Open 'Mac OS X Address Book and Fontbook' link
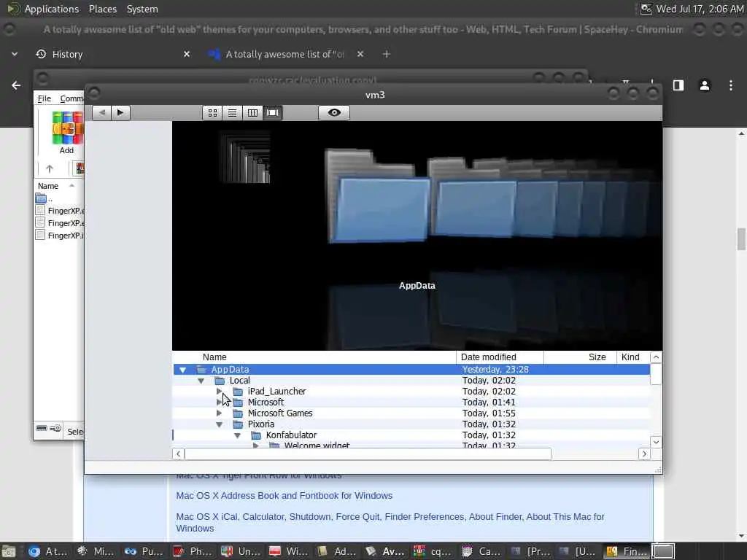This screenshot has height=560, width=747. click(285, 496)
